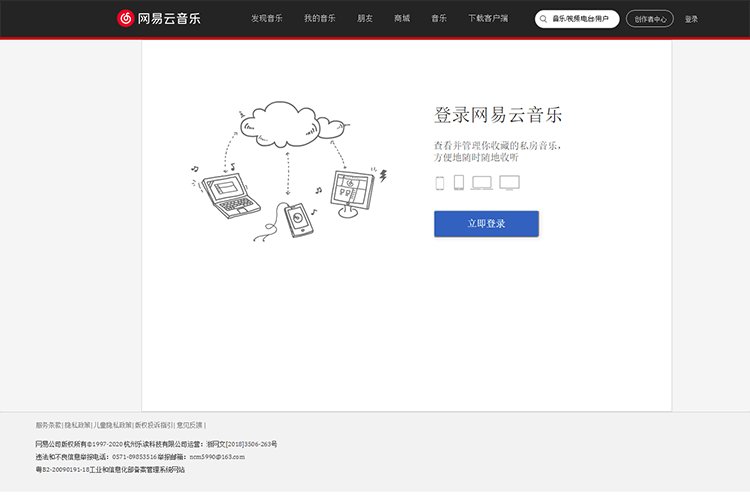Image resolution: width=750 pixels, height=504 pixels.
Task: Click the search magnifier icon
Action: pyautogui.click(x=543, y=19)
